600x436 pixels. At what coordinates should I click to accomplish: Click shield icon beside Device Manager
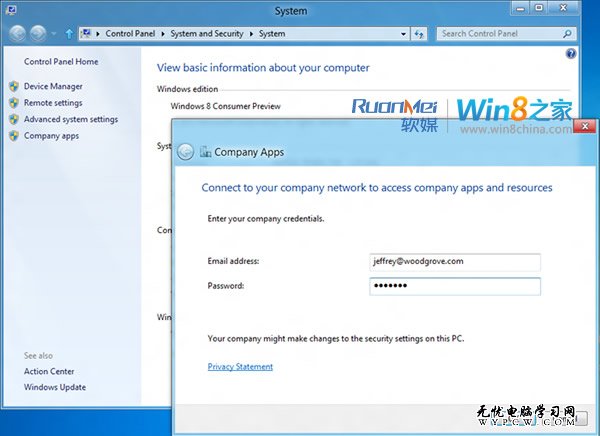tap(14, 87)
